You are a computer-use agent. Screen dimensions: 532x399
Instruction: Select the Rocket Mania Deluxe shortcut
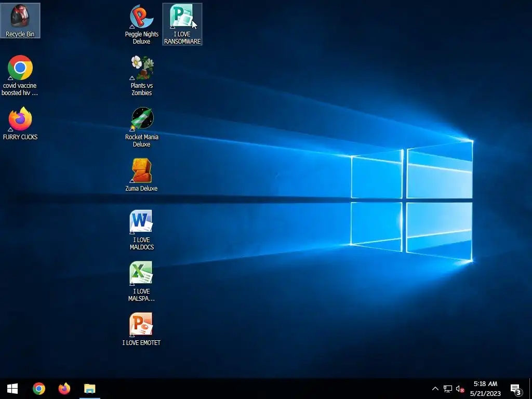coord(141,127)
